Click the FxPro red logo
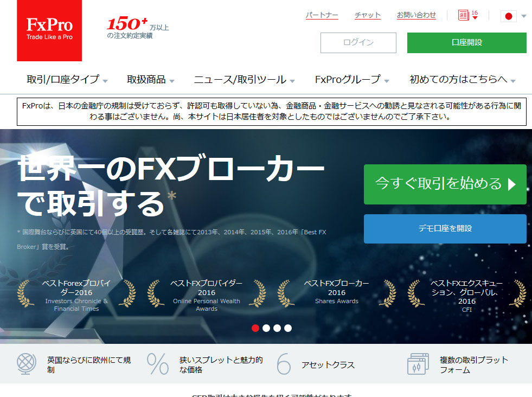Viewport: 532px width, 397px height. 49,30
